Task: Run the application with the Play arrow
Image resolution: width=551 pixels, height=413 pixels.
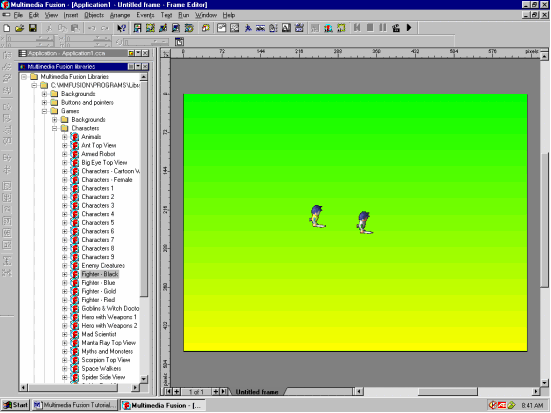Action: [409, 28]
